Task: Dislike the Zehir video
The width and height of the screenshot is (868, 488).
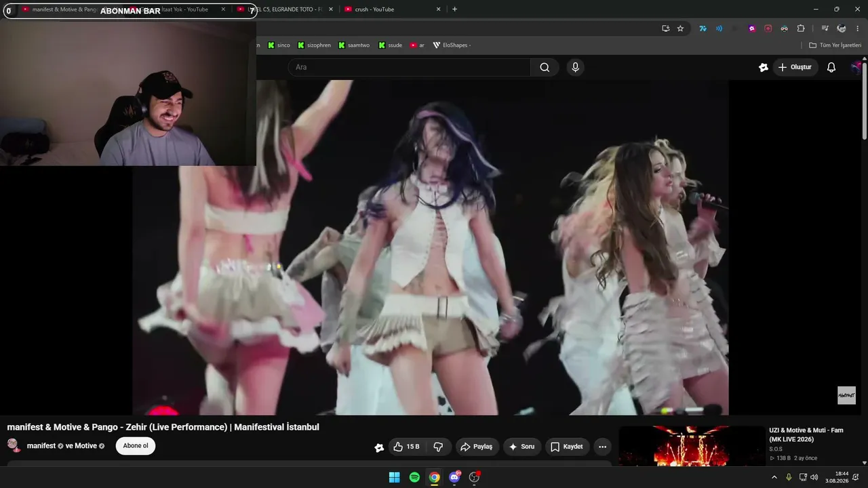Action: click(438, 447)
